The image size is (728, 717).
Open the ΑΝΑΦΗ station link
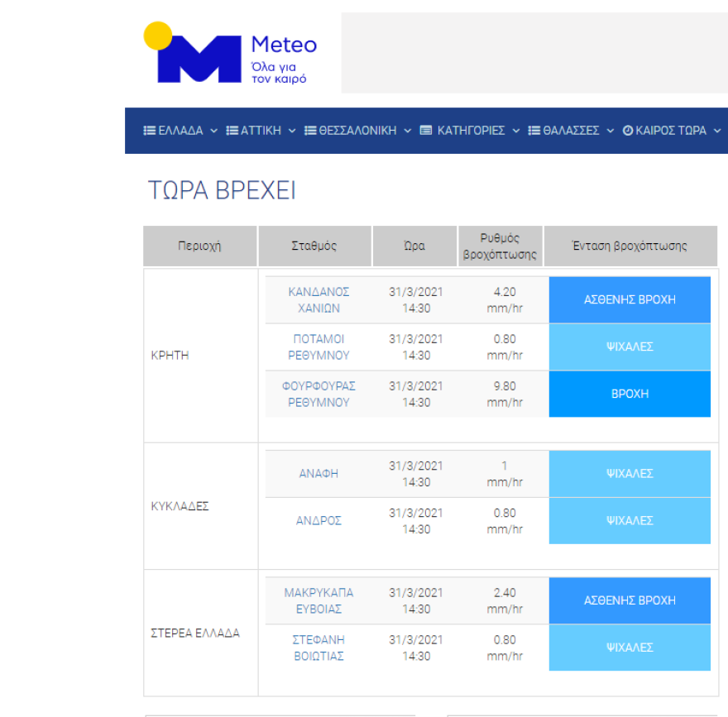coord(318,474)
